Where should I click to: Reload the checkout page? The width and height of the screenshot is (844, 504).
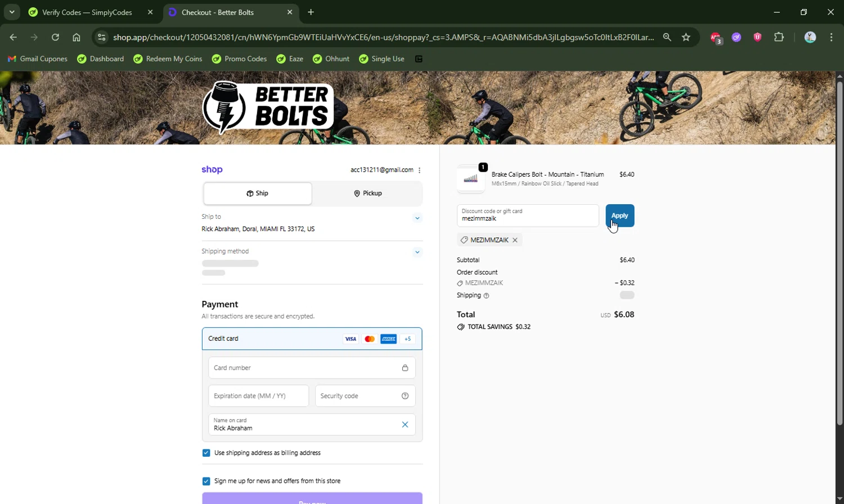[55, 37]
